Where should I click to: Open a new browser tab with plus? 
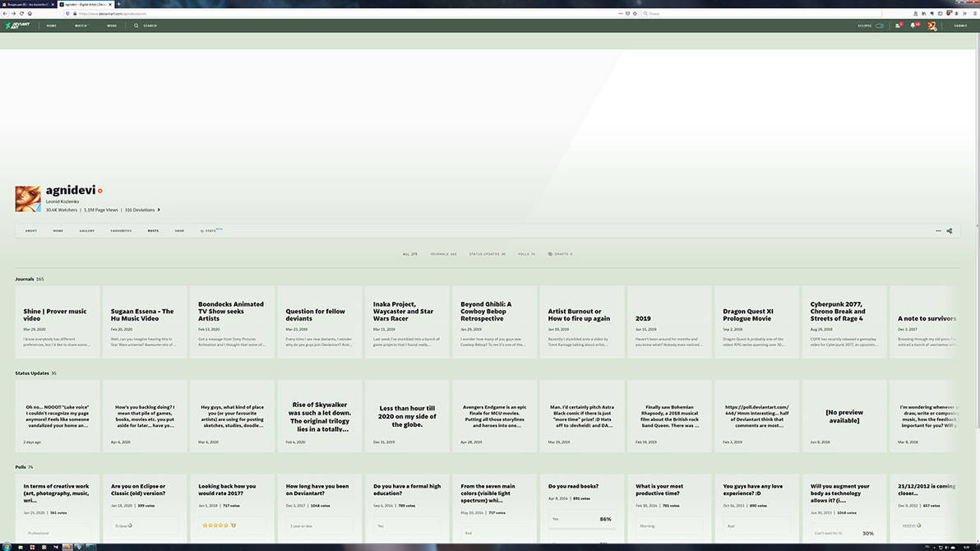(x=118, y=4)
